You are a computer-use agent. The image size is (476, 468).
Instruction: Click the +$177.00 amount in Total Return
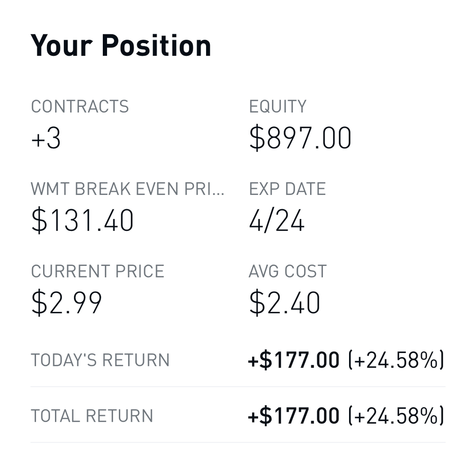(x=294, y=416)
